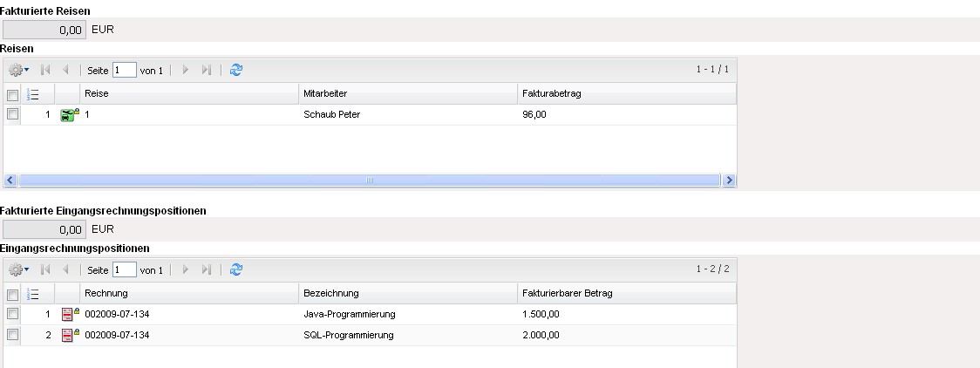Go to next page in Eingangsrechnungspositionen grid
The image size is (980, 368).
(185, 270)
